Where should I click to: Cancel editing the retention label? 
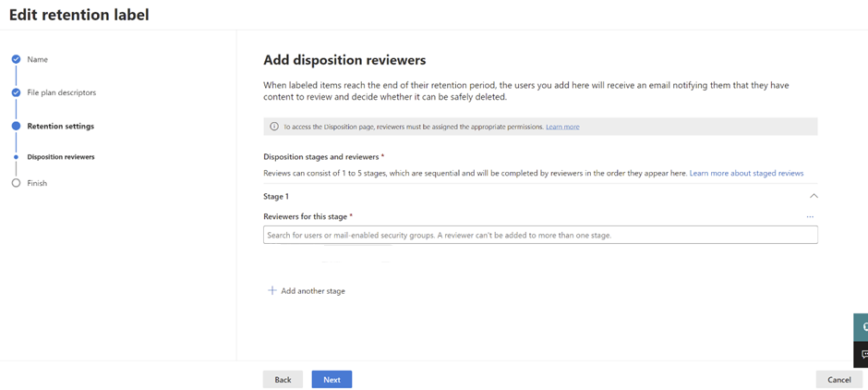point(838,380)
